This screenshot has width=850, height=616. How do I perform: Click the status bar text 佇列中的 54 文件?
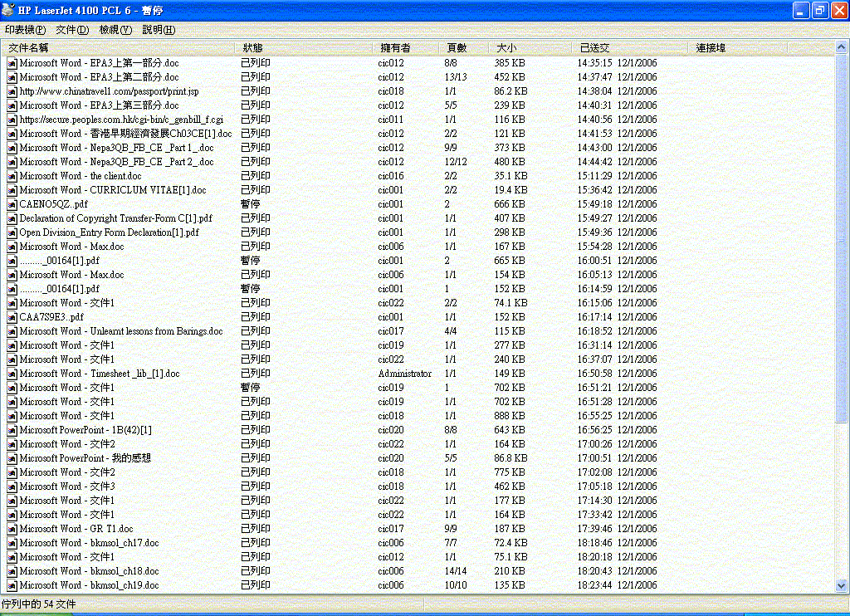pos(38,604)
